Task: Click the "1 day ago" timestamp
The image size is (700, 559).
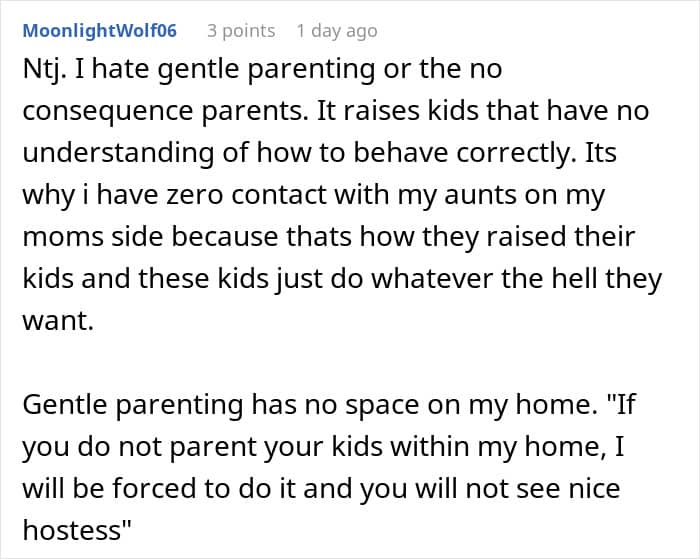Action: point(337,31)
